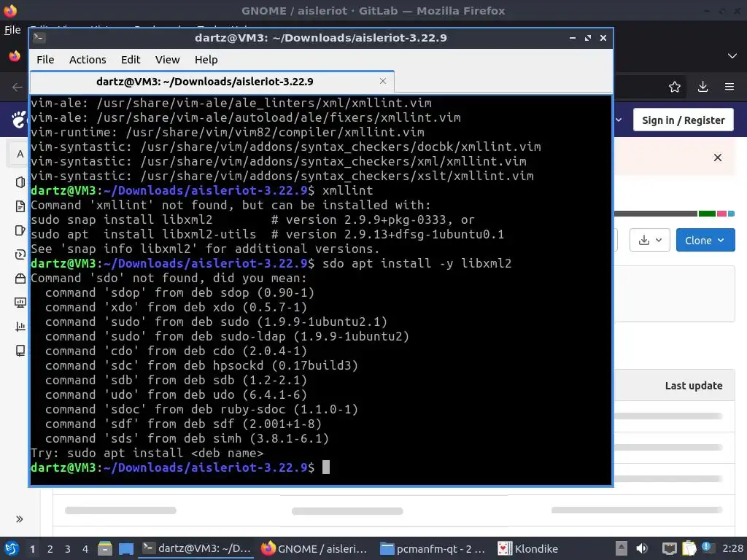Go back with Firefox back arrow
The image size is (747, 560).
18,87
